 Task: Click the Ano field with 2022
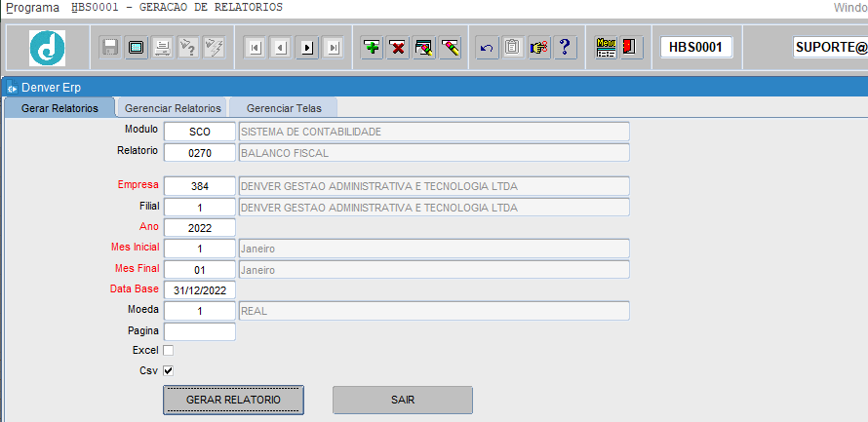pos(200,228)
